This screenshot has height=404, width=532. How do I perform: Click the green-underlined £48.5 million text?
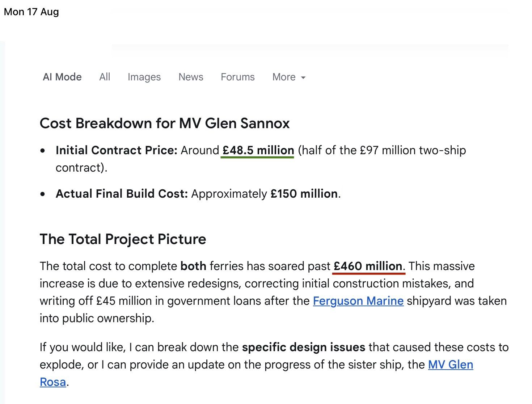pos(258,150)
